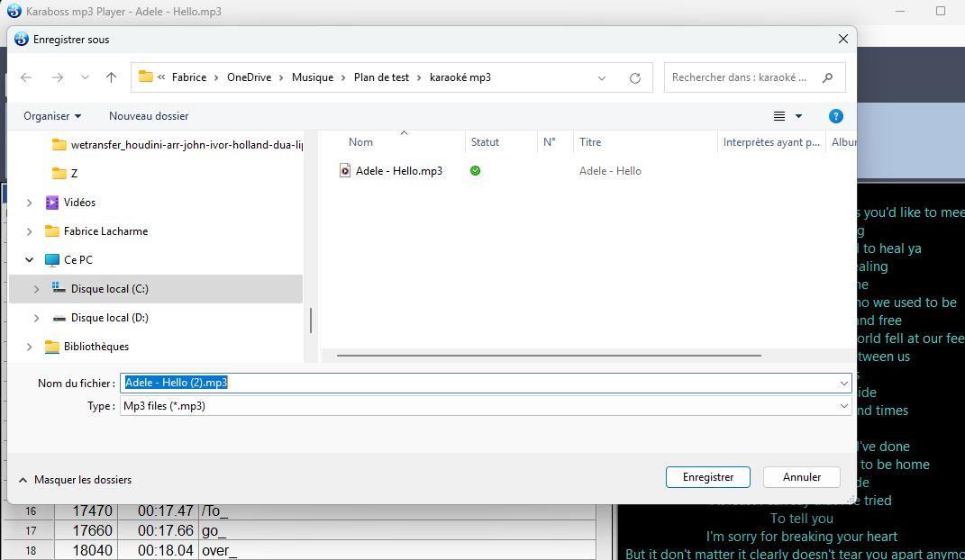965x560 pixels.
Task: Click the view layout icon
Action: [x=779, y=116]
